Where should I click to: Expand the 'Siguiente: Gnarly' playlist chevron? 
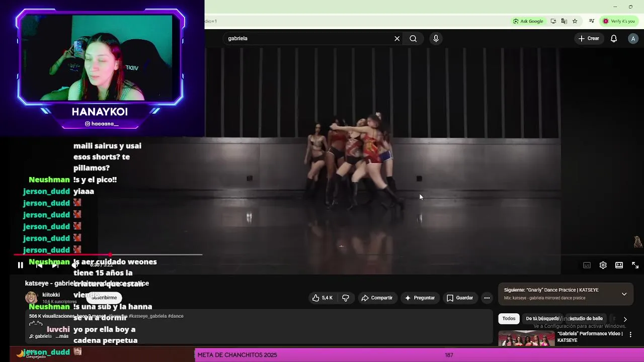pos(624,294)
